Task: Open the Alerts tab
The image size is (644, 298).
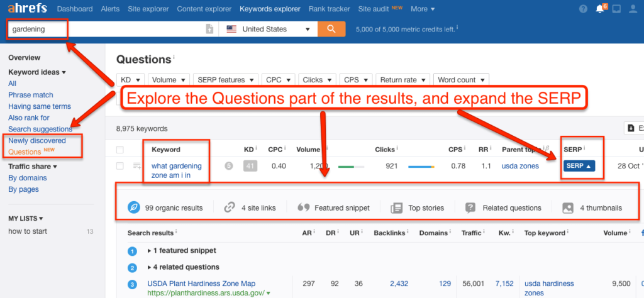Action: 110,9
